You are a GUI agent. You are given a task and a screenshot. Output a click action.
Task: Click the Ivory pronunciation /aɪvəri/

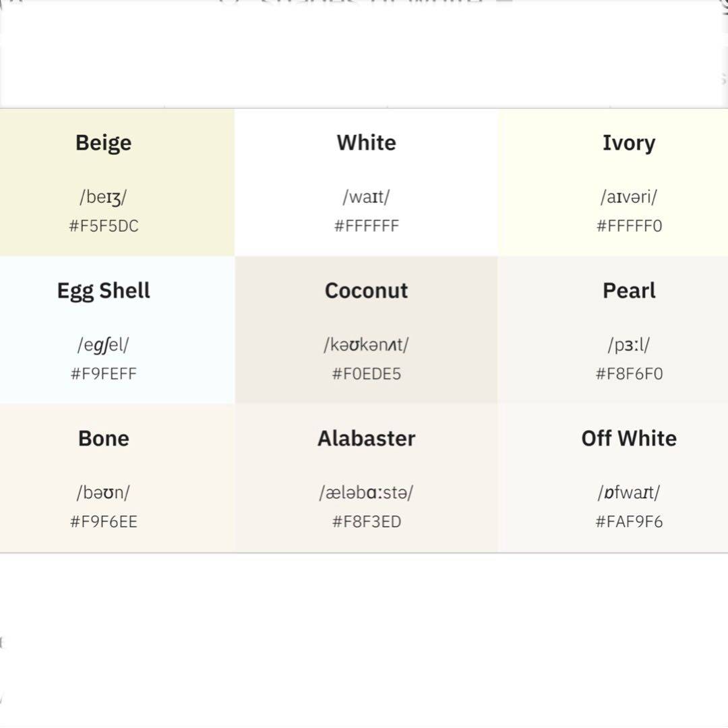(x=628, y=197)
